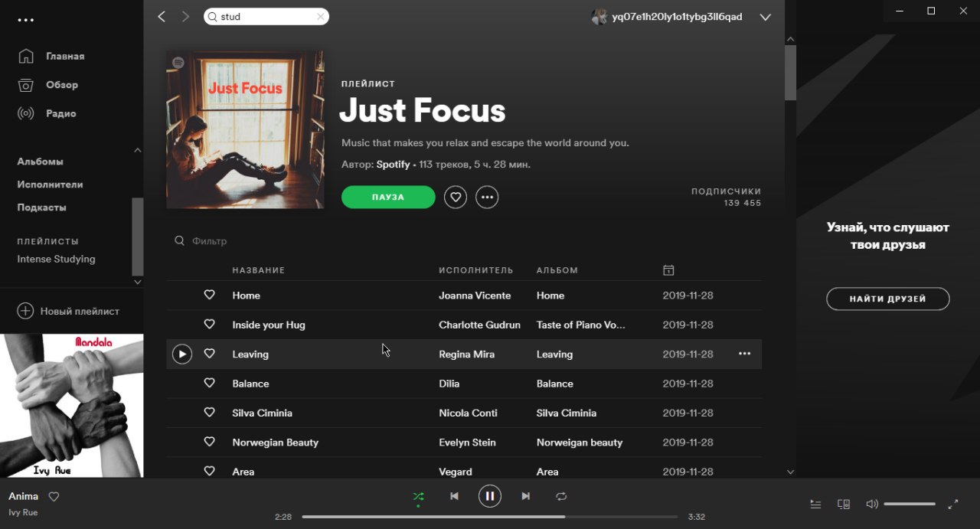The height and width of the screenshot is (529, 980).
Task: Open playlist more options ellipsis
Action: (487, 198)
